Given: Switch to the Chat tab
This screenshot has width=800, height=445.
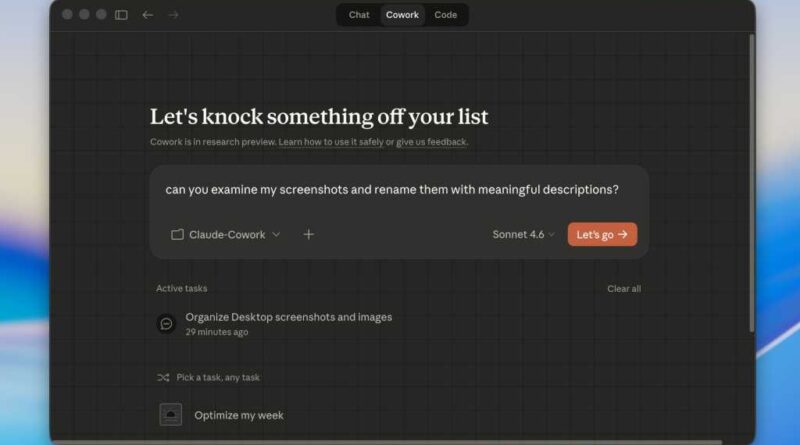Looking at the screenshot, I should click(x=359, y=15).
